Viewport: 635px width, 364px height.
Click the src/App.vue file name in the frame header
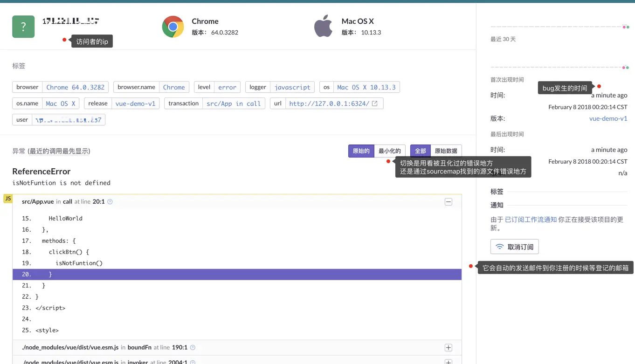[x=38, y=202]
